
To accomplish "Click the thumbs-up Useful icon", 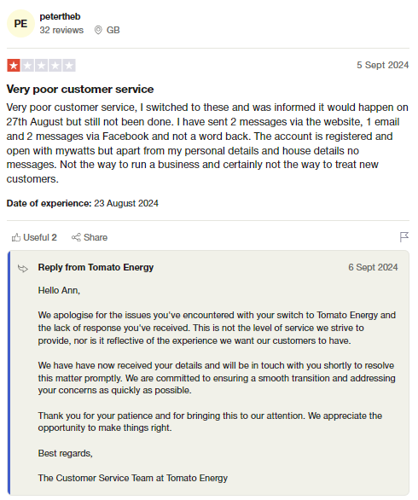I will (x=16, y=237).
